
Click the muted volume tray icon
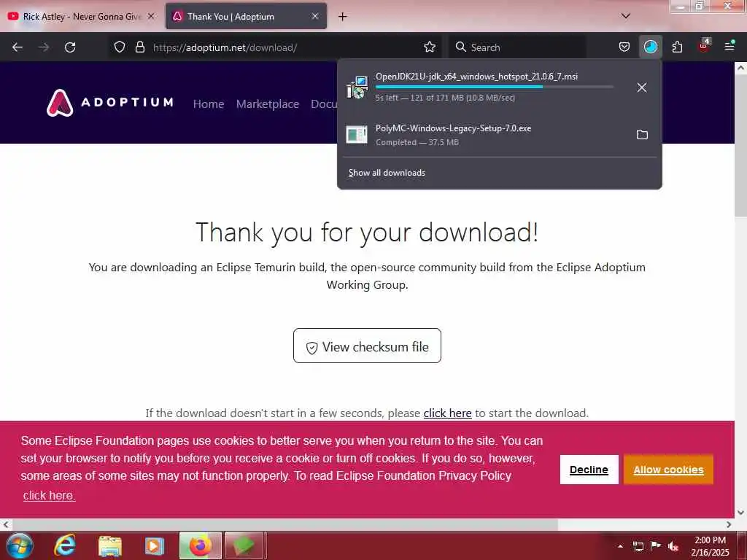pyautogui.click(x=673, y=546)
